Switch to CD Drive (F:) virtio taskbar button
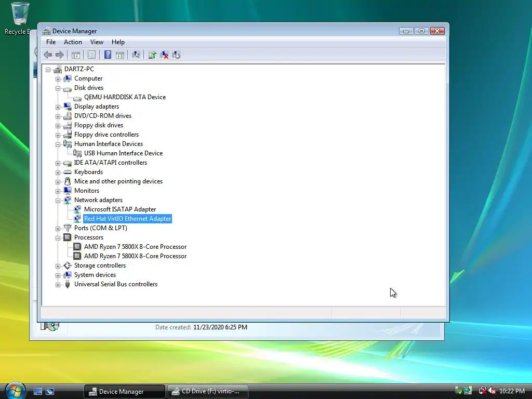The height and width of the screenshot is (399, 532). [x=208, y=392]
